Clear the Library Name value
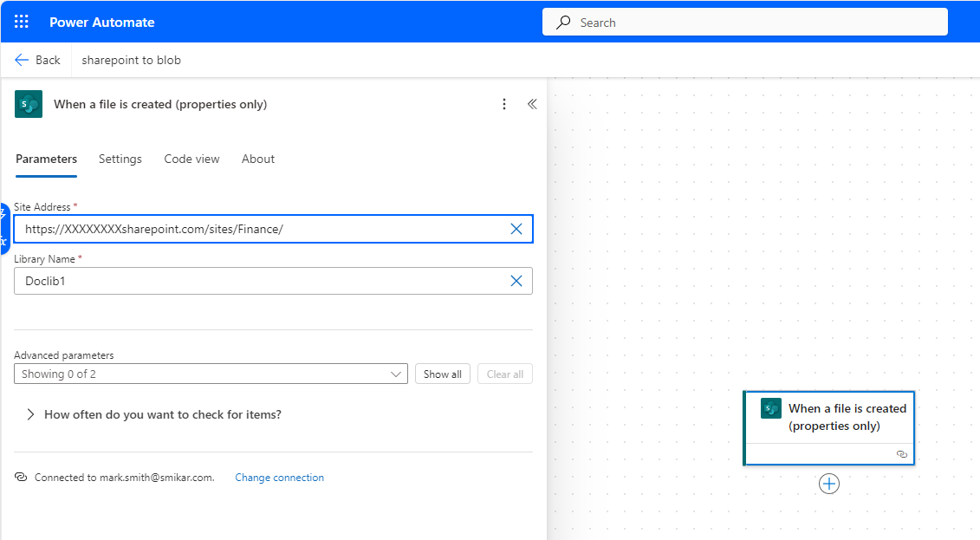This screenshot has height=540, width=980. pos(516,281)
